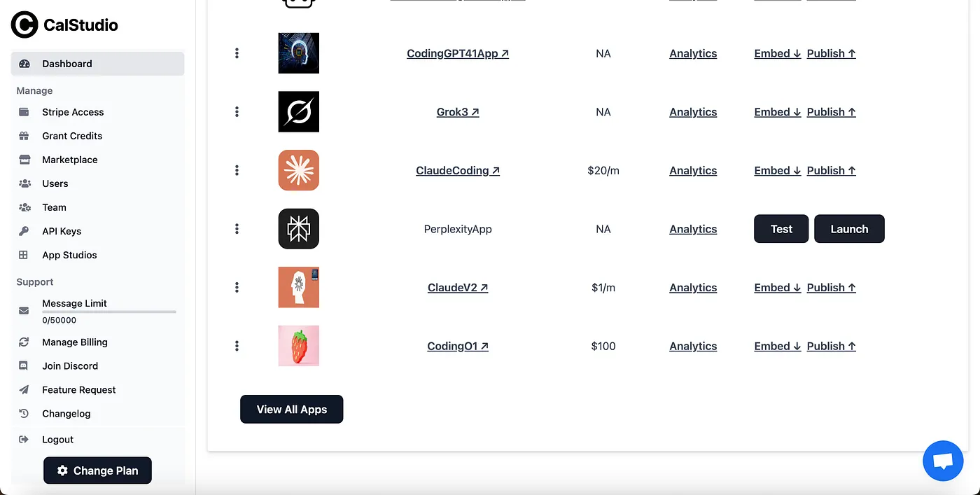Select the Grant Credits icon
This screenshot has height=495, width=980.
[24, 136]
